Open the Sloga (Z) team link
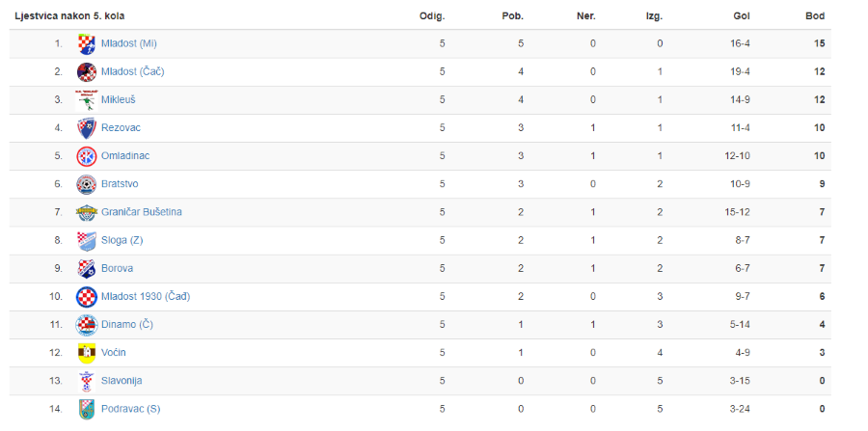868x431 pixels. tap(122, 240)
